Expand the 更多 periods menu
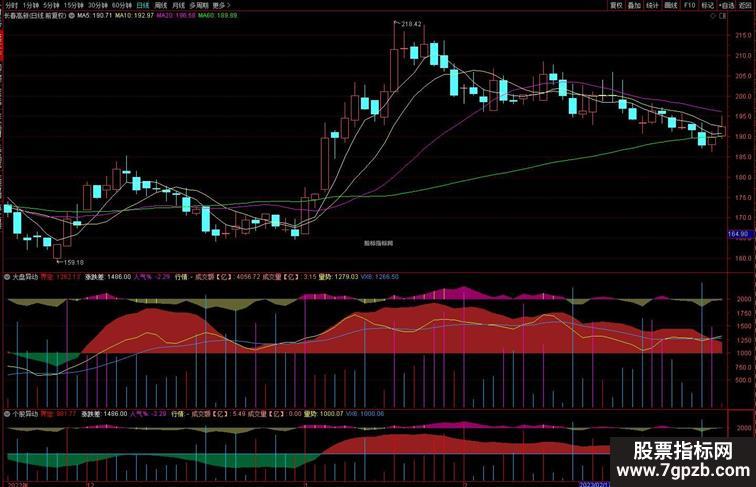 point(221,5)
